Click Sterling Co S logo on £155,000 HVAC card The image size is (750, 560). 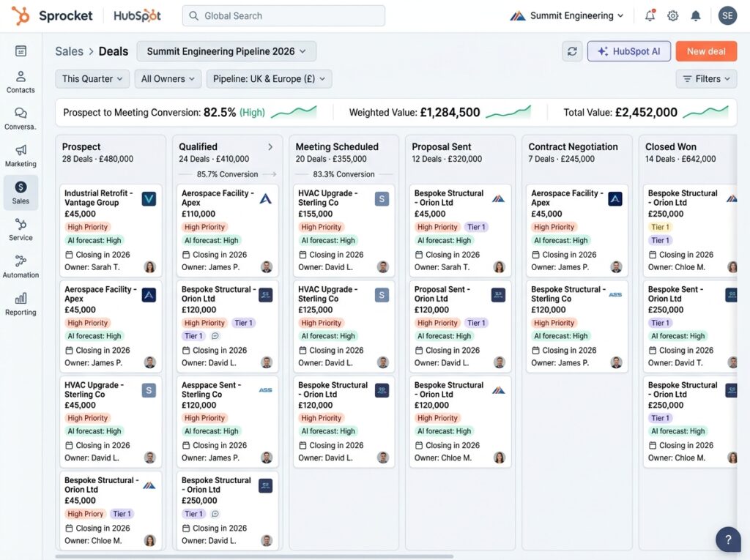coord(382,198)
